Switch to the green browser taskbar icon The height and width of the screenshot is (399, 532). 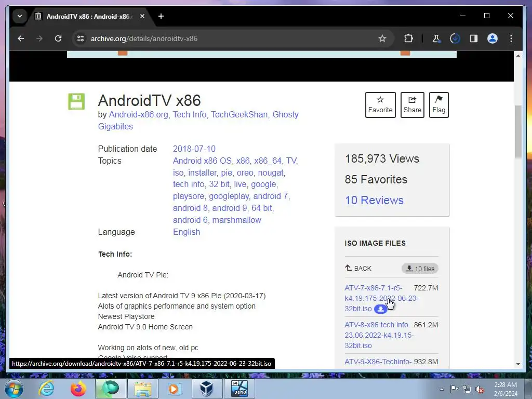111,389
